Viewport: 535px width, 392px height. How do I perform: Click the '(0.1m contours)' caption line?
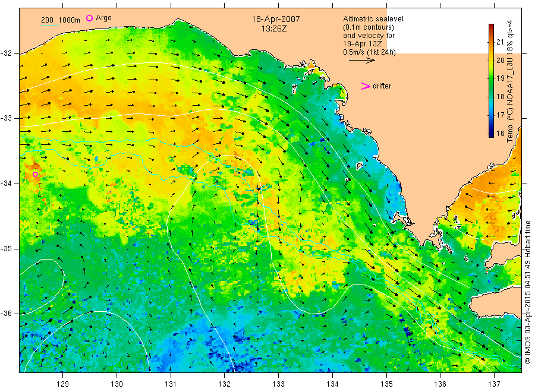pyautogui.click(x=368, y=27)
